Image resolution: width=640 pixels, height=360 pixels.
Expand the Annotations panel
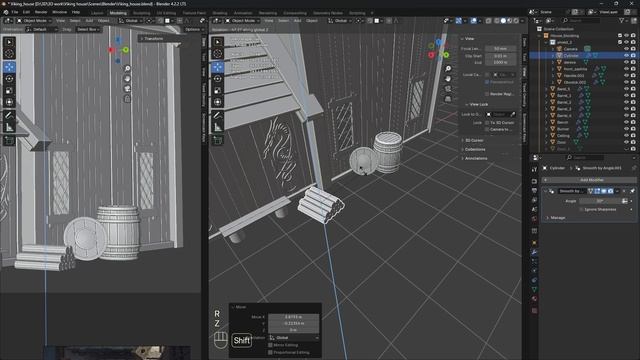tap(476, 158)
